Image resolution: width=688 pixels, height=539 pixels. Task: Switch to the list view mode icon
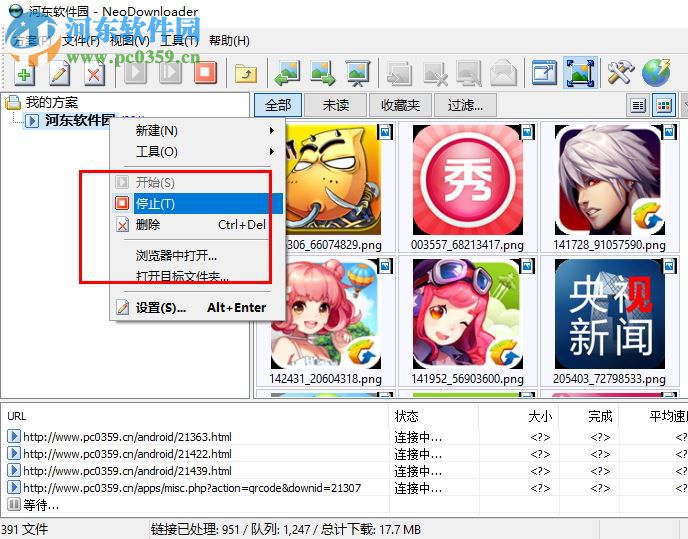click(x=638, y=105)
